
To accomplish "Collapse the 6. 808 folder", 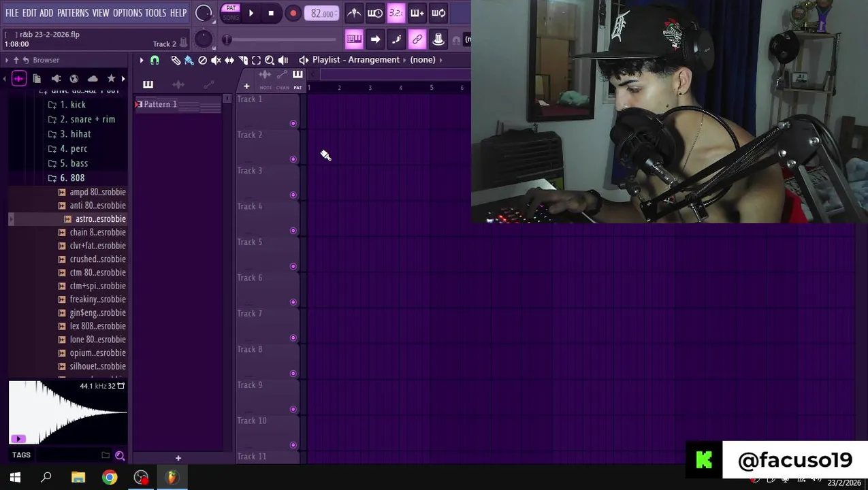I will [x=66, y=178].
